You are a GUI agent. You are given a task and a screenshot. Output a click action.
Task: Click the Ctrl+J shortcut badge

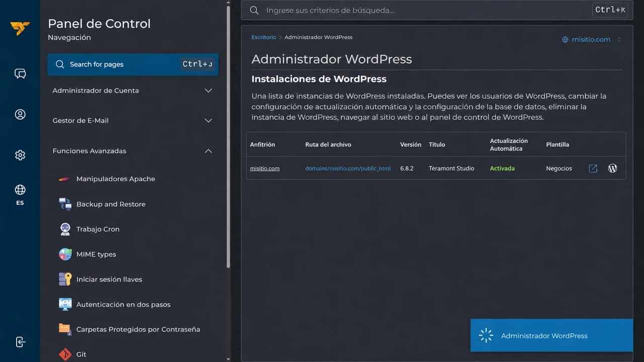[198, 64]
